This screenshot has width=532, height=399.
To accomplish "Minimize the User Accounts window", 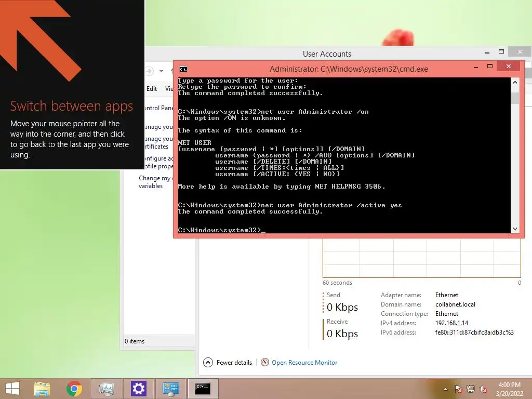I will click(487, 52).
